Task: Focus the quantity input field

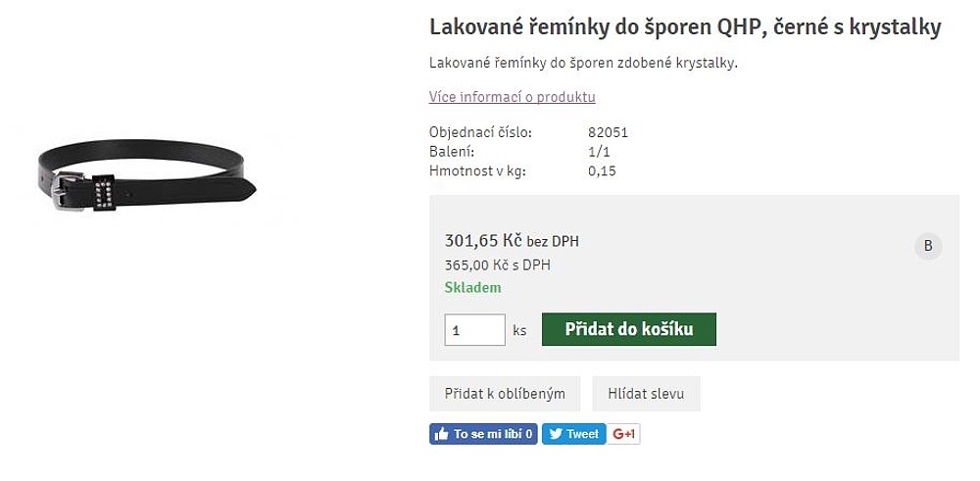Action: [x=474, y=330]
